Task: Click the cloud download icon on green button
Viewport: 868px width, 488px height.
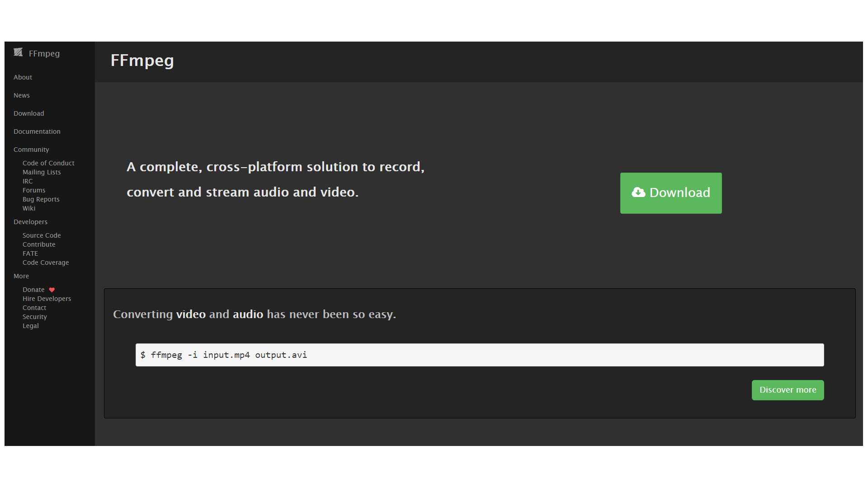Action: [x=638, y=192]
